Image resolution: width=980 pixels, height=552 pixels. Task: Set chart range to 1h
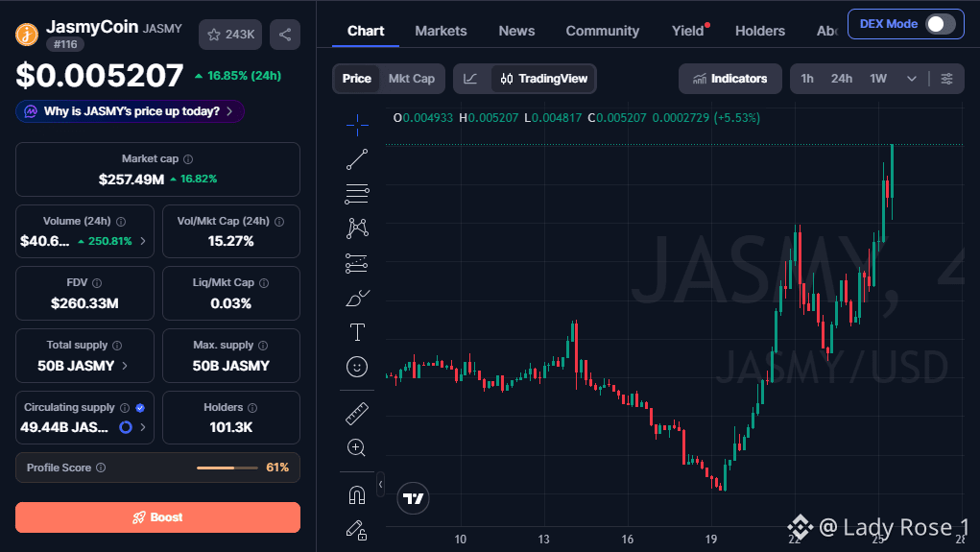[x=807, y=79]
